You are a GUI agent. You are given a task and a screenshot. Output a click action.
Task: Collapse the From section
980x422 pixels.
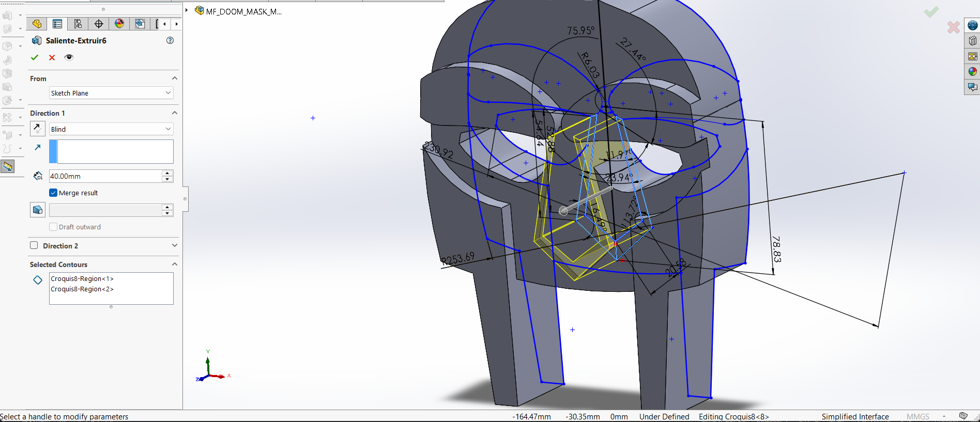175,79
